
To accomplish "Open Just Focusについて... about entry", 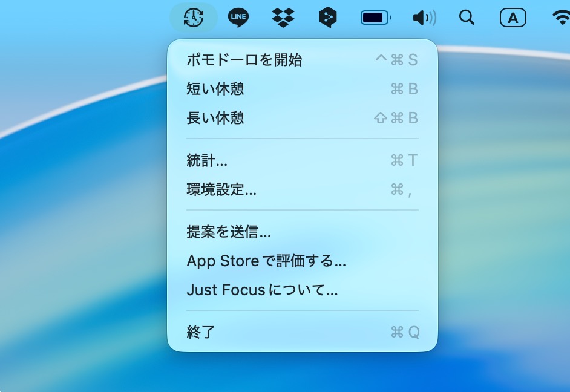I will click(303, 290).
